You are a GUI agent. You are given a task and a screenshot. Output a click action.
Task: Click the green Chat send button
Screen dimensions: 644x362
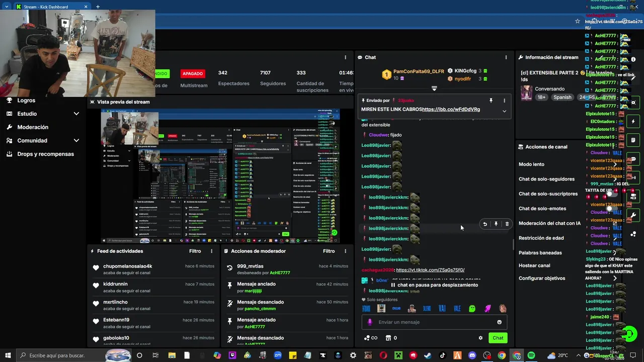[x=498, y=338]
